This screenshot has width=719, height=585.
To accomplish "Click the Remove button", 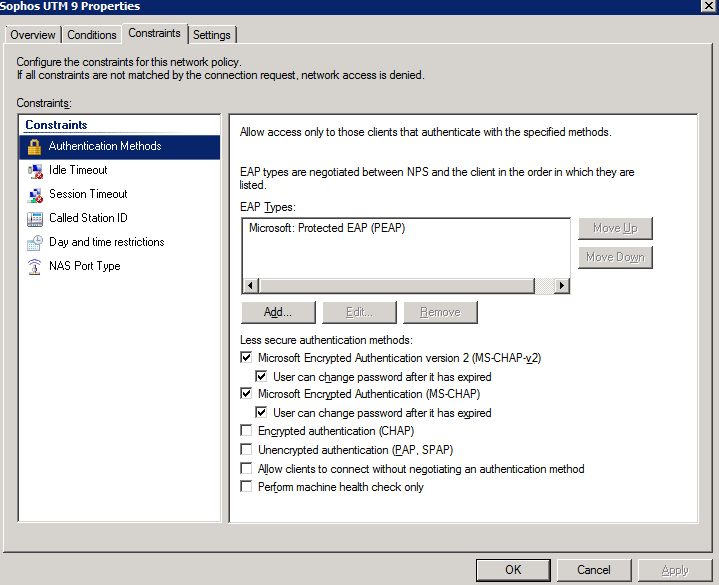I will pos(440,312).
